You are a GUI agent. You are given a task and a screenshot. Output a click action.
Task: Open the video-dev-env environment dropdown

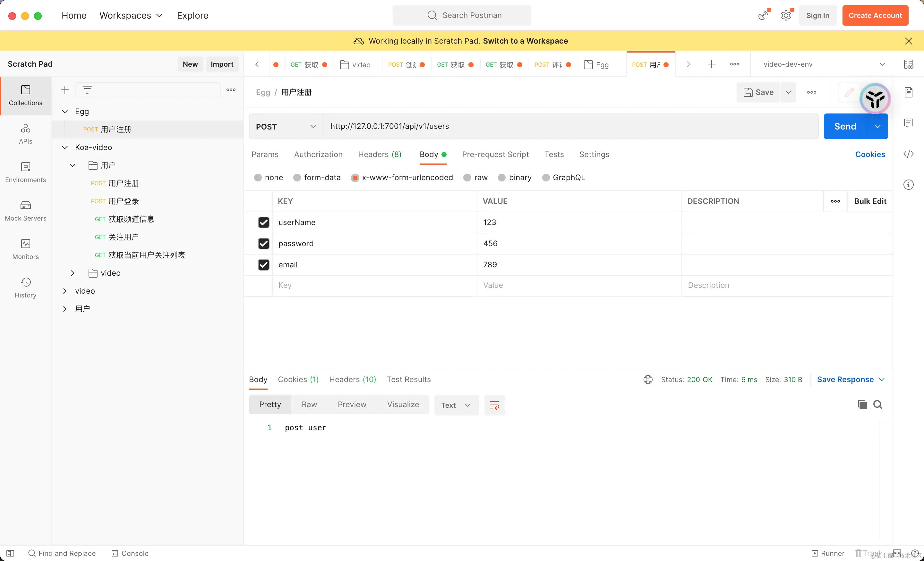pos(824,64)
